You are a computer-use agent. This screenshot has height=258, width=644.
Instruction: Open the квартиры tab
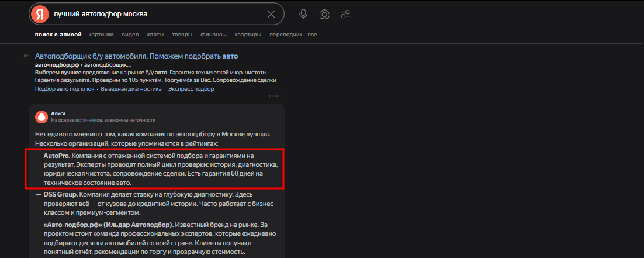[x=248, y=35]
